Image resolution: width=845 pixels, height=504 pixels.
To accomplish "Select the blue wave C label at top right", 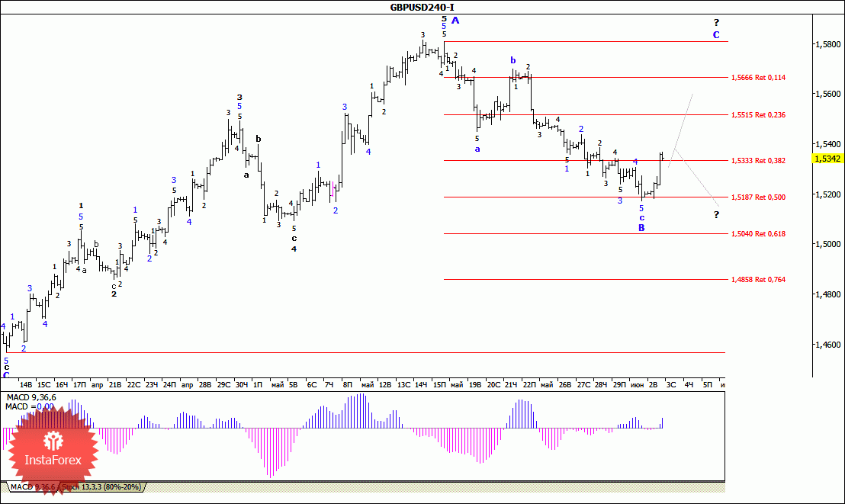I will 716,35.
